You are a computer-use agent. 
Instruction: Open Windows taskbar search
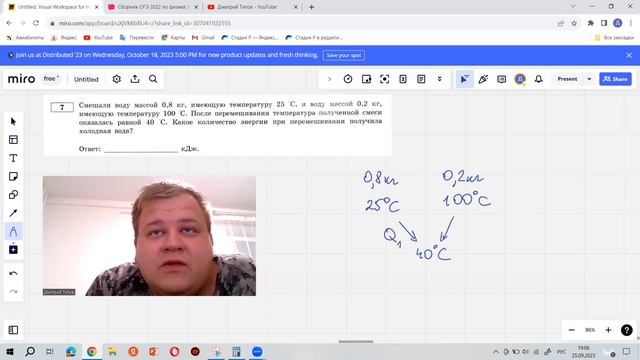pyautogui.click(x=30, y=351)
